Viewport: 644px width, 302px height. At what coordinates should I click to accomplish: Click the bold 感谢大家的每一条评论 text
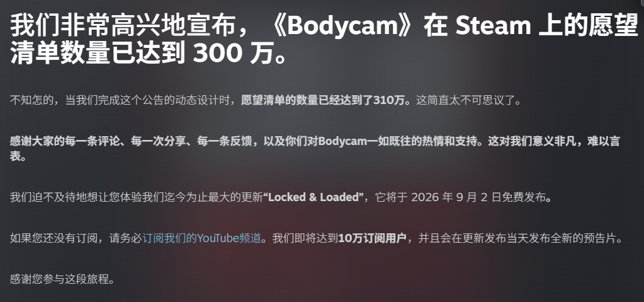pyautogui.click(x=59, y=141)
